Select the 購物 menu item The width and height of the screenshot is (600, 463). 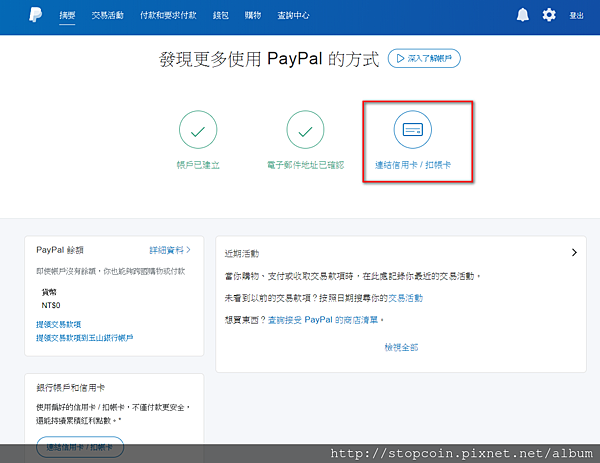(x=253, y=15)
